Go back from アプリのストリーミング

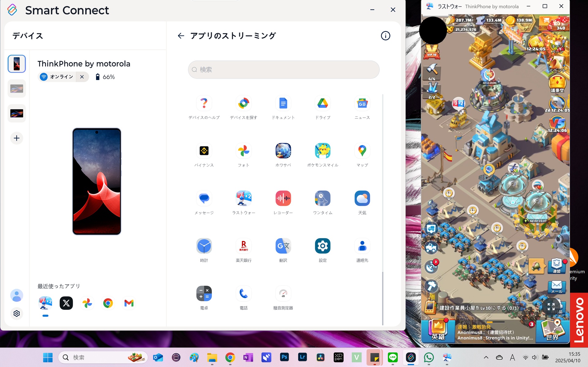click(181, 36)
